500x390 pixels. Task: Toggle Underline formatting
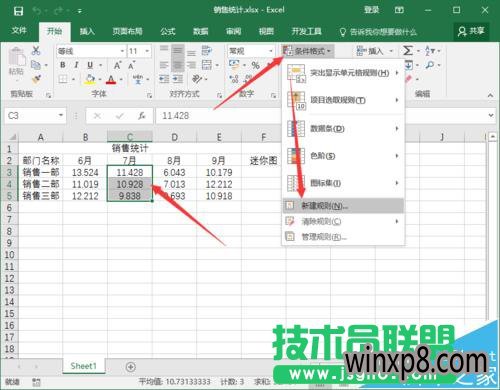[90, 65]
